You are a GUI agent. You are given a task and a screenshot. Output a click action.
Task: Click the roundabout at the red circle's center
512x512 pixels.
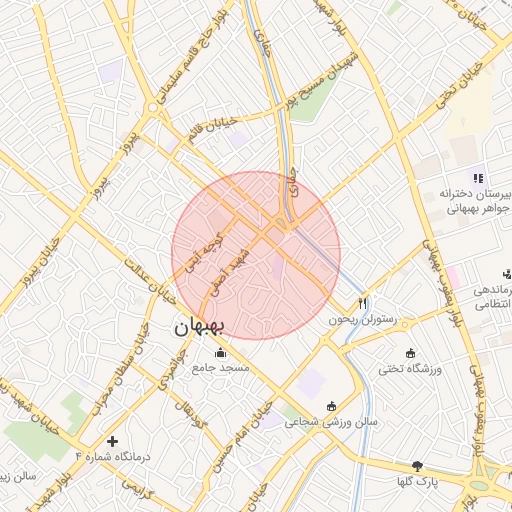click(x=282, y=224)
